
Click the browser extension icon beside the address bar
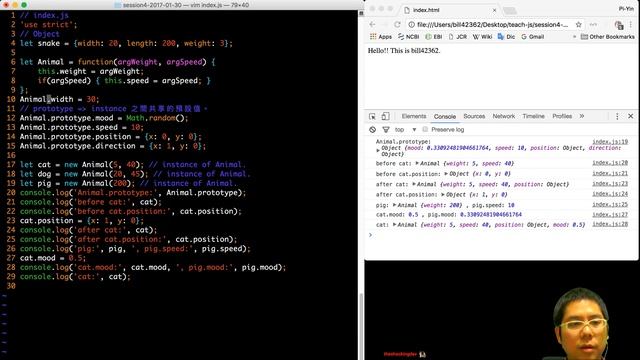point(619,25)
